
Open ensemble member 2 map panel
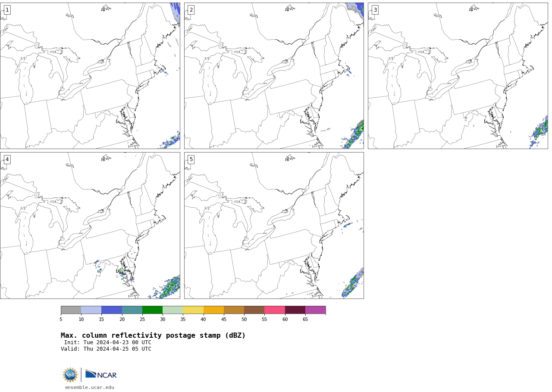click(x=274, y=76)
